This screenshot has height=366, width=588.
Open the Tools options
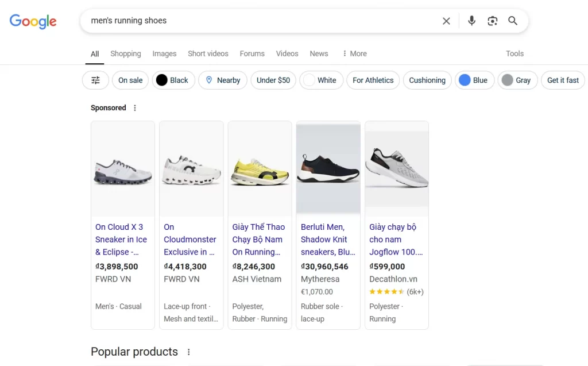tap(514, 53)
